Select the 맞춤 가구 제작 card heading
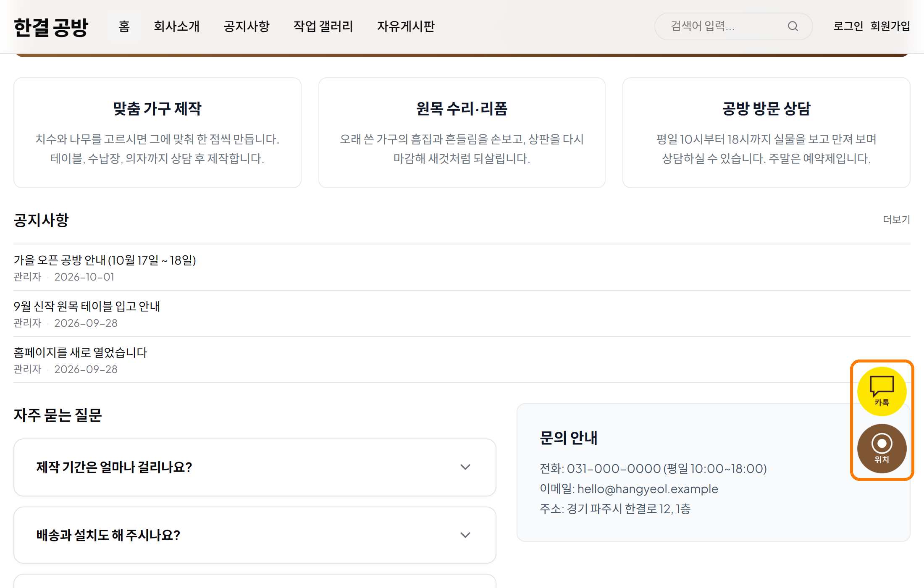The width and height of the screenshot is (924, 588). click(x=157, y=109)
